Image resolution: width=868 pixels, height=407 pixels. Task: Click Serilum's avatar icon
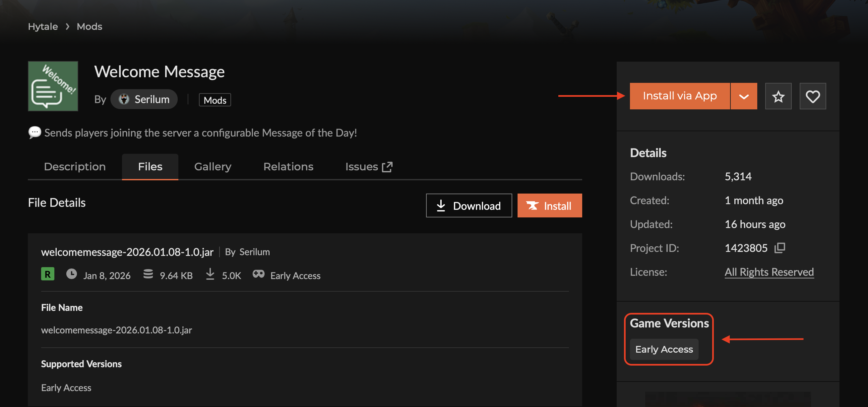(124, 99)
